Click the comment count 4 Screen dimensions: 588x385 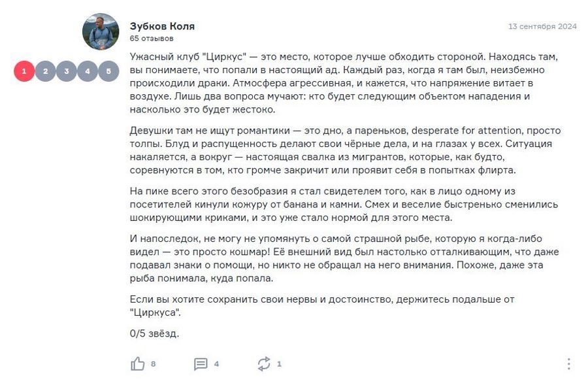coord(216,364)
